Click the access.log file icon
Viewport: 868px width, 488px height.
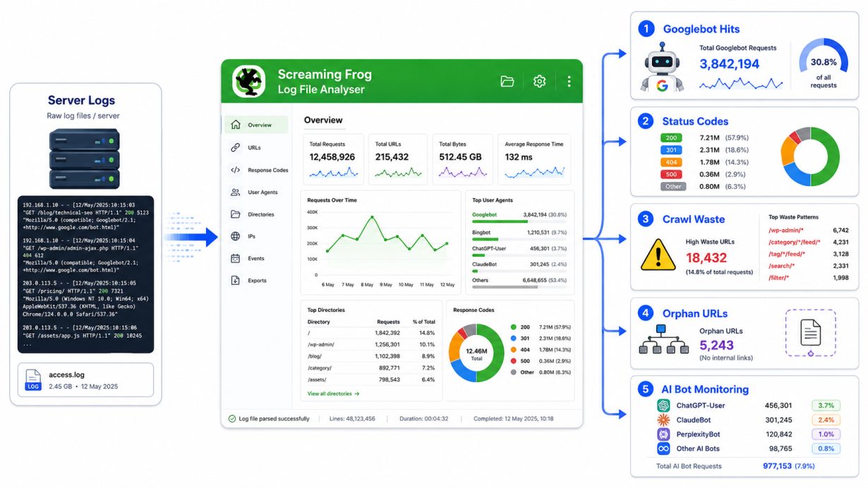click(33, 379)
